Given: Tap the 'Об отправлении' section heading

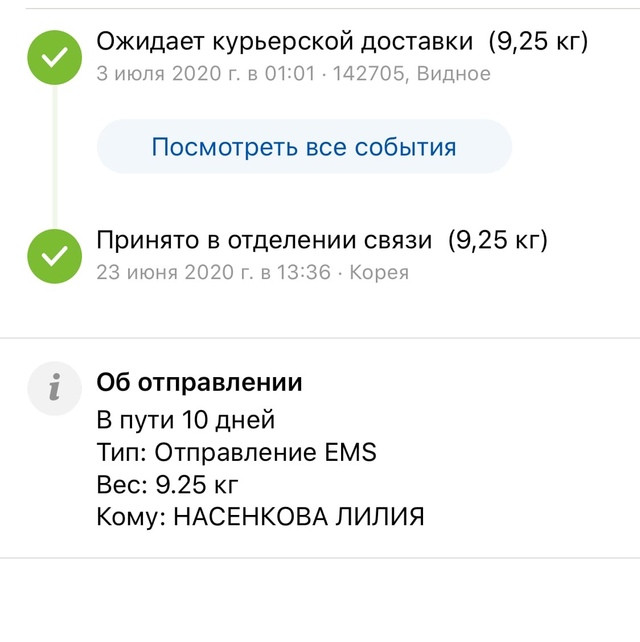Looking at the screenshot, I should tap(199, 382).
